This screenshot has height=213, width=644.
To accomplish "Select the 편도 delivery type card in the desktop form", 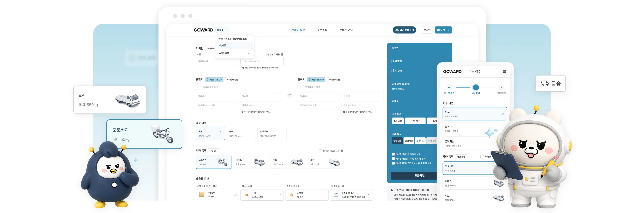I will pos(210,134).
